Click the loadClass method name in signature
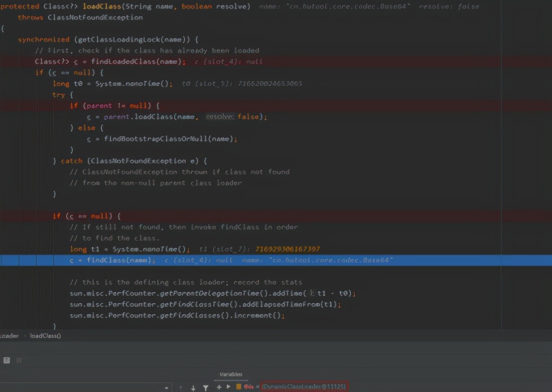This screenshot has width=552, height=392. coord(102,7)
